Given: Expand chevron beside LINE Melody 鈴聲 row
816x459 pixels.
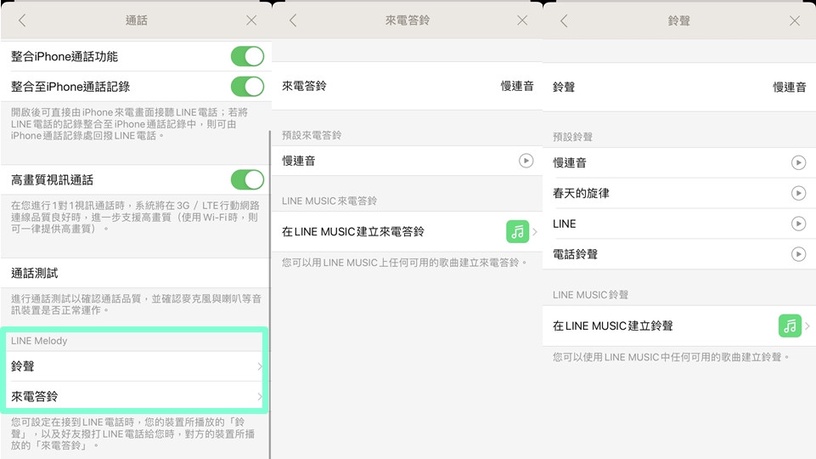Looking at the screenshot, I should tap(260, 366).
